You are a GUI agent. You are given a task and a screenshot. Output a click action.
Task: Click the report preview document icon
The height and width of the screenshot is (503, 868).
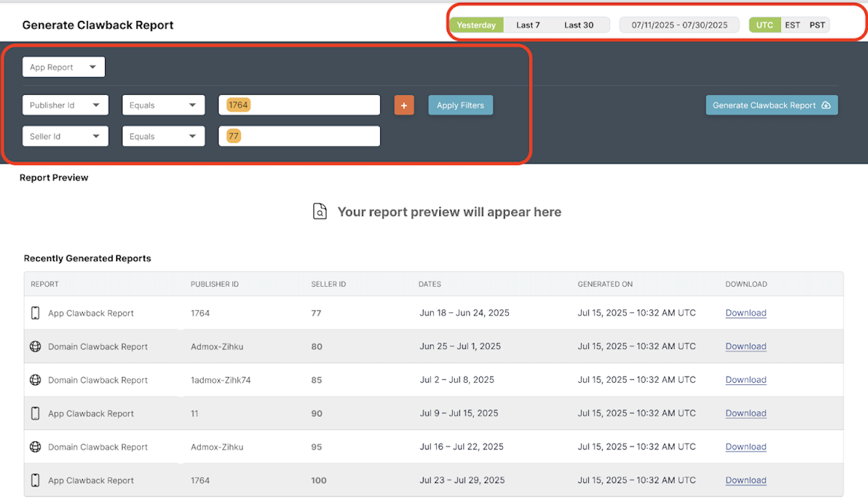coord(320,211)
